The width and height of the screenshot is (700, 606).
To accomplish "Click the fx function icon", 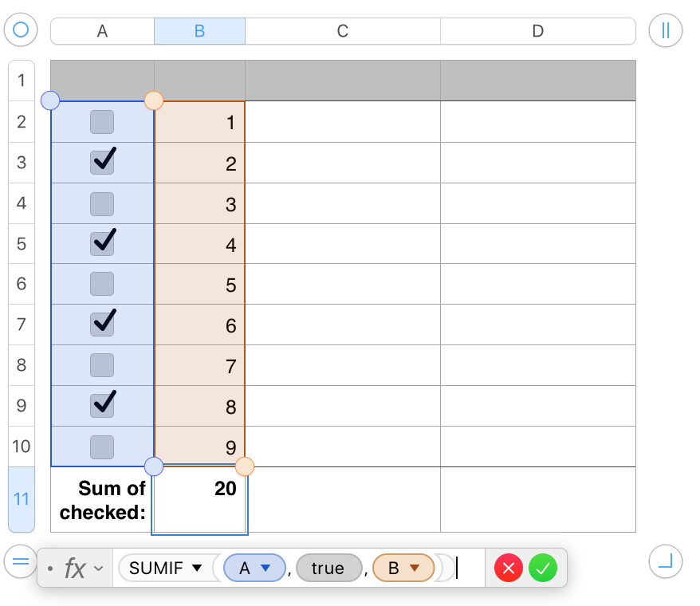I will coord(75,569).
